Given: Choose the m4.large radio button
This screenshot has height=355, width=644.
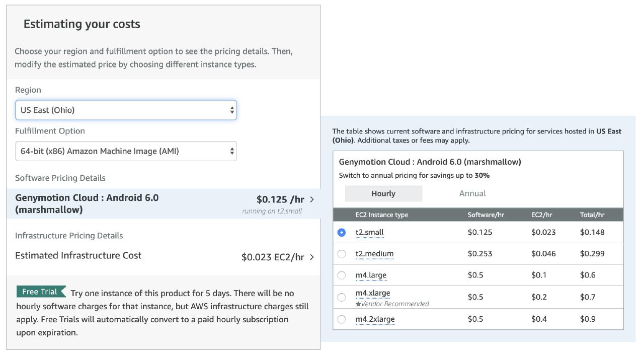Looking at the screenshot, I should click(342, 275).
